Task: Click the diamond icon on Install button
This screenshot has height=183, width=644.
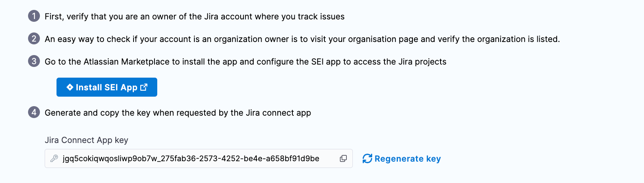Action: pos(70,87)
